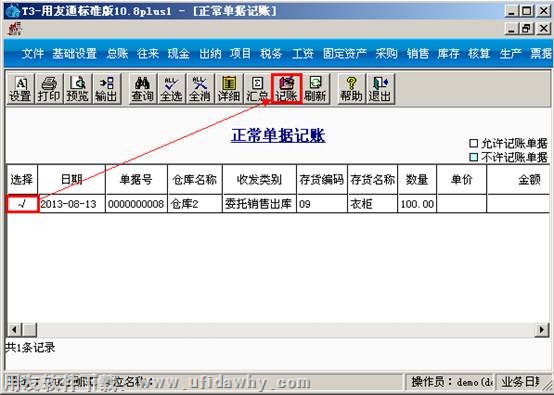Switch to 详细 detail view
Viewport: 554px width, 395px height.
[x=229, y=89]
